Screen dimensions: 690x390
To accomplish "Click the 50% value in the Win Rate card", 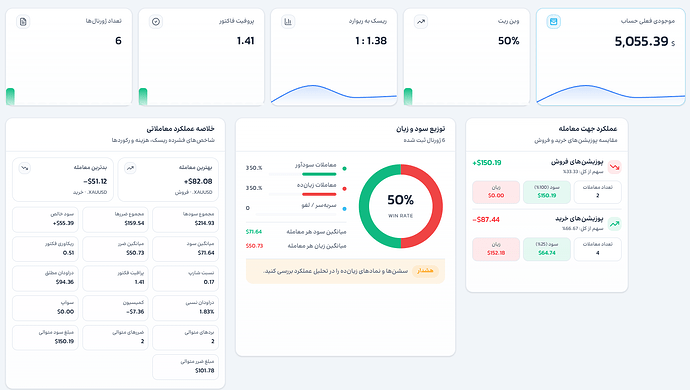I will [509, 41].
